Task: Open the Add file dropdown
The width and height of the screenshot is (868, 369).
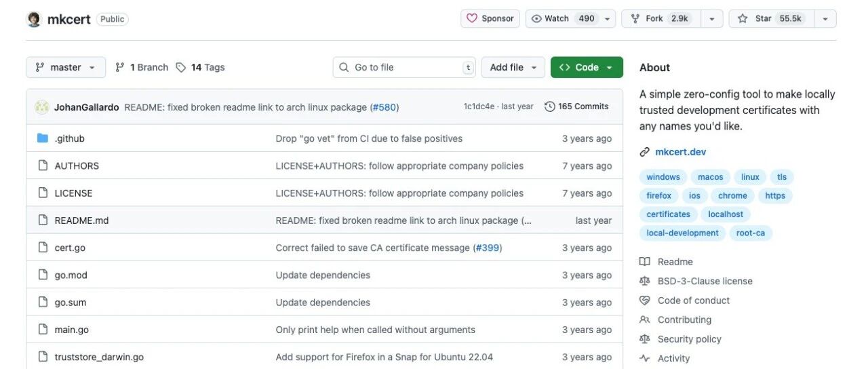Action: (x=513, y=67)
